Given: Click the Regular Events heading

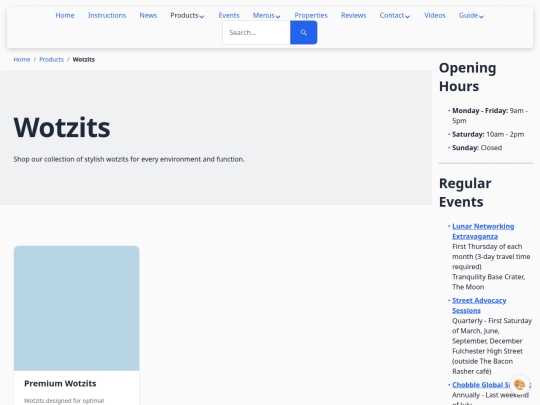Looking at the screenshot, I should pyautogui.click(x=465, y=193).
